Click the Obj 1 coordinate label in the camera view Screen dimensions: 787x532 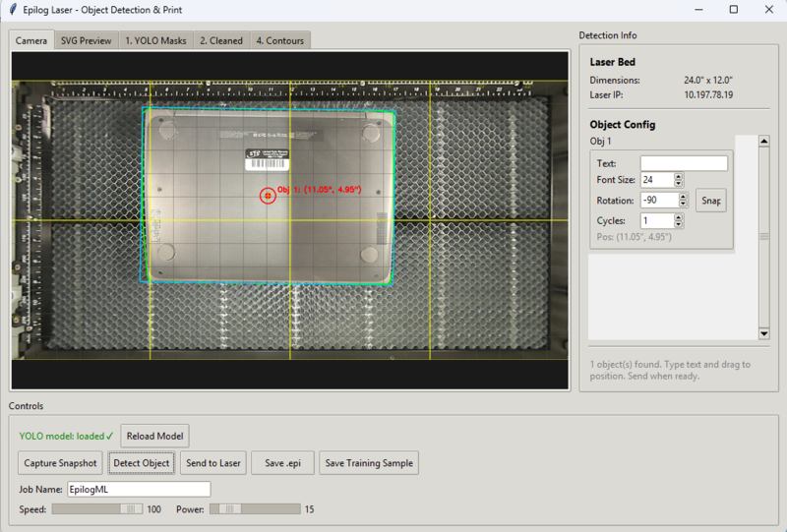[319, 190]
